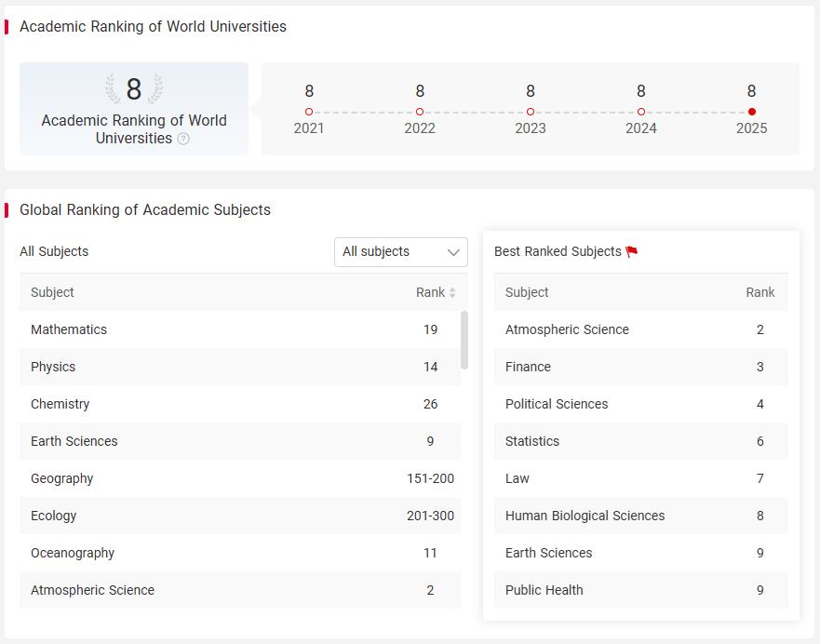Click the Rank column header in All Subjects
This screenshot has height=644, width=820.
tap(430, 293)
